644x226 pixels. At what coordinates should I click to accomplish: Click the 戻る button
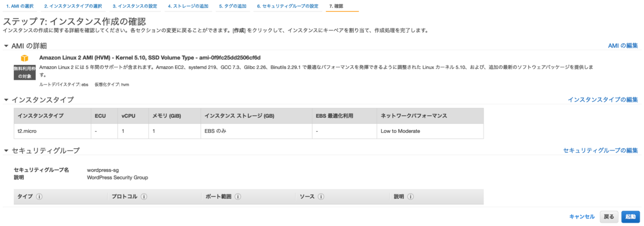609,216
